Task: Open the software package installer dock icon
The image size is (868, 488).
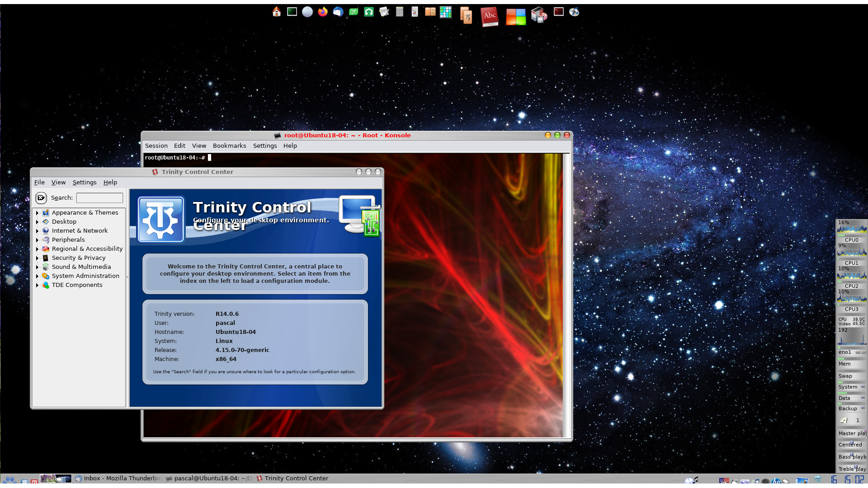Action: point(539,15)
